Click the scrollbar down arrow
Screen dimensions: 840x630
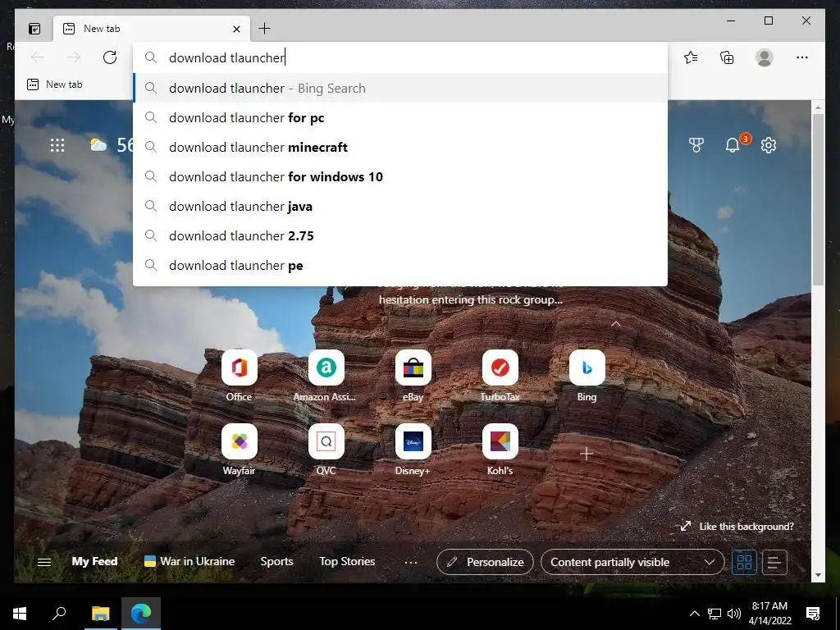tap(818, 575)
